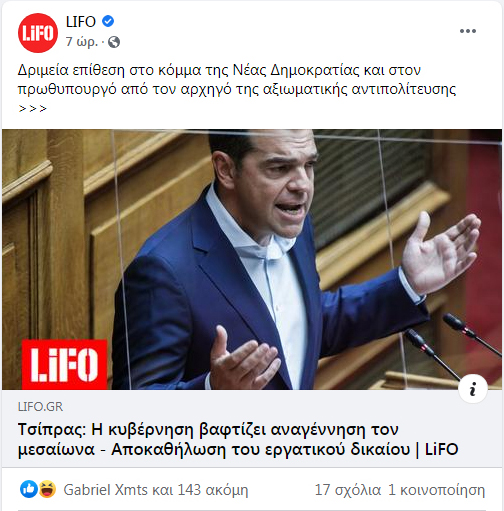This screenshot has width=504, height=511.
Task: Click the Haha laughing reaction icon
Action: (47, 489)
